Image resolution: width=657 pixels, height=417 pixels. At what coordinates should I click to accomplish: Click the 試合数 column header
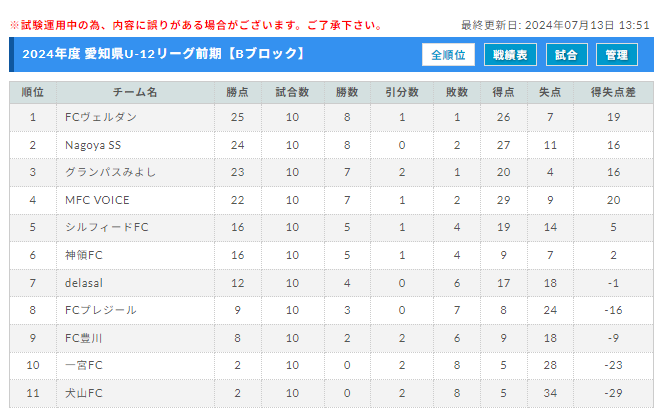tap(292, 92)
